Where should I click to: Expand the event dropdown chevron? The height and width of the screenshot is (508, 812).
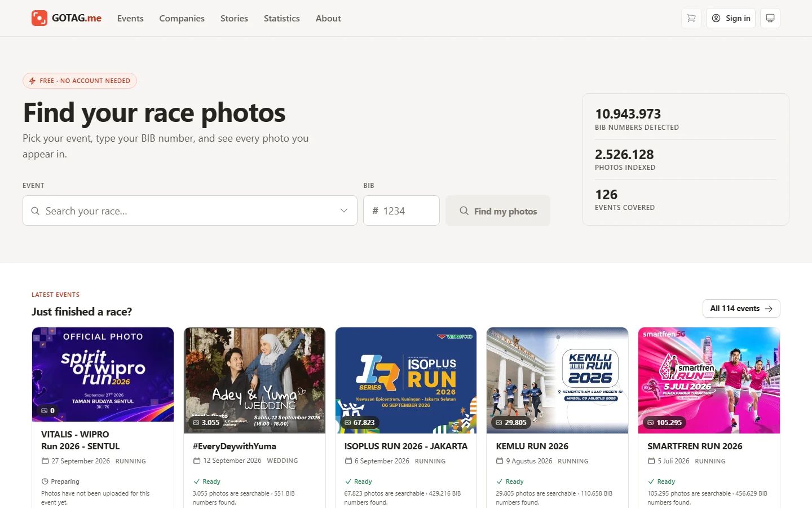coord(343,211)
